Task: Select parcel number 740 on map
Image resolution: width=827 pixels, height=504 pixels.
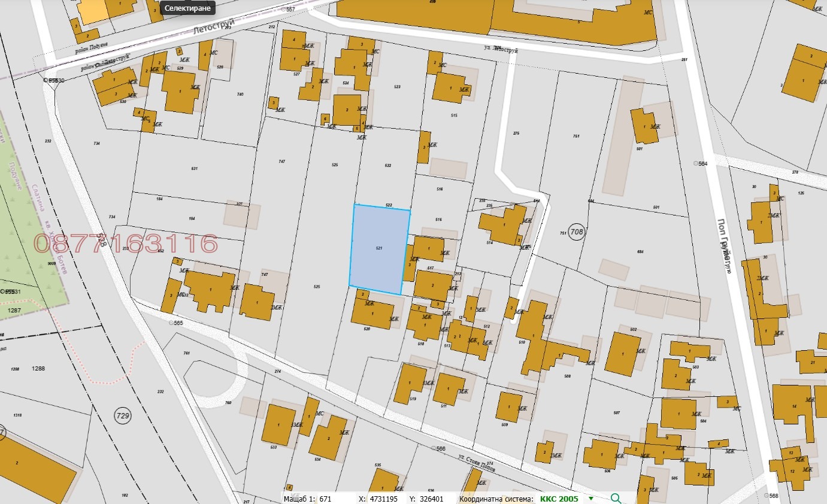Action: (240, 95)
